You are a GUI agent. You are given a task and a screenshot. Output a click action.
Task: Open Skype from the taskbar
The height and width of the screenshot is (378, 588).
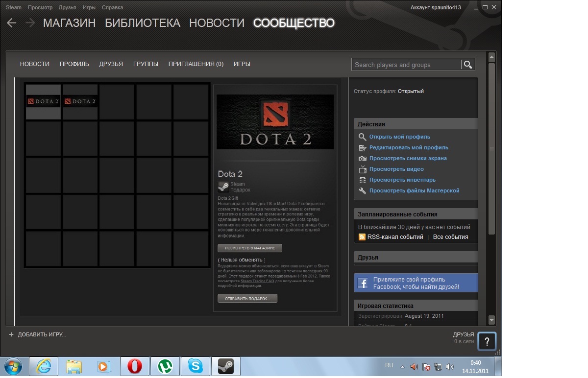tap(195, 366)
